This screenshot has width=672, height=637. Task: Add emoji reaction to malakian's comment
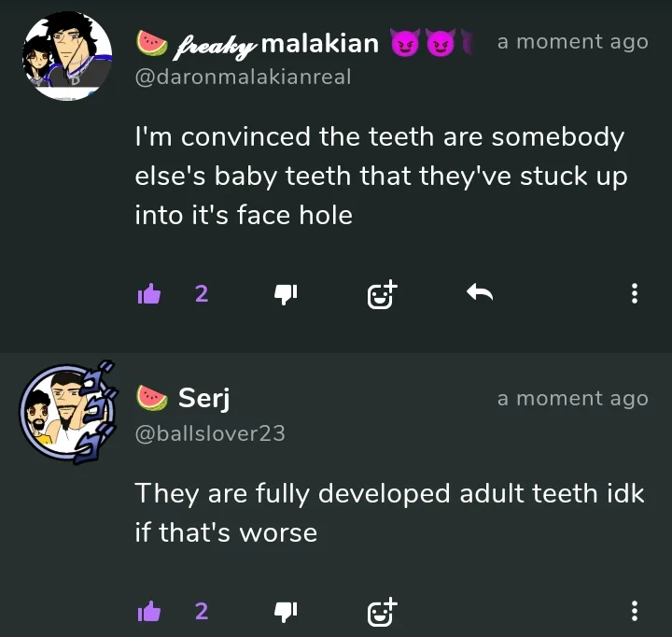click(x=382, y=294)
